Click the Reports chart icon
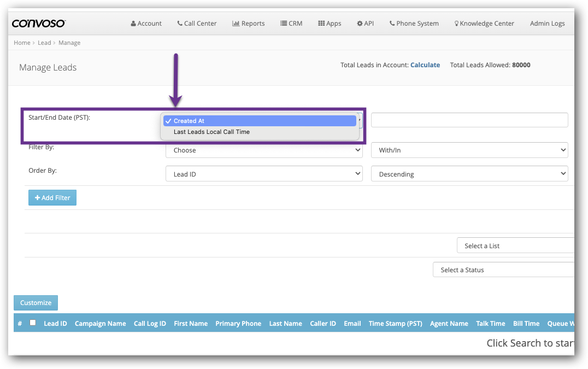Image resolution: width=588 pixels, height=369 pixels. pyautogui.click(x=236, y=24)
